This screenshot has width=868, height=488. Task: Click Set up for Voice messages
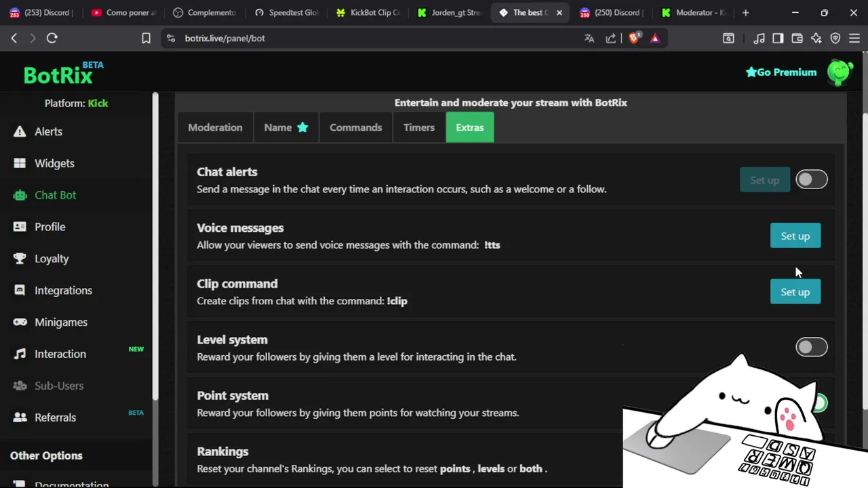click(795, 236)
